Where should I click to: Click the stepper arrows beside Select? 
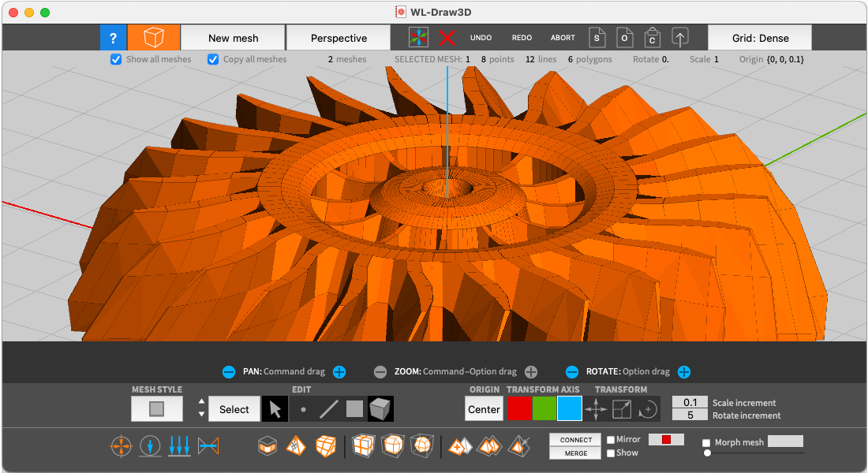201,408
